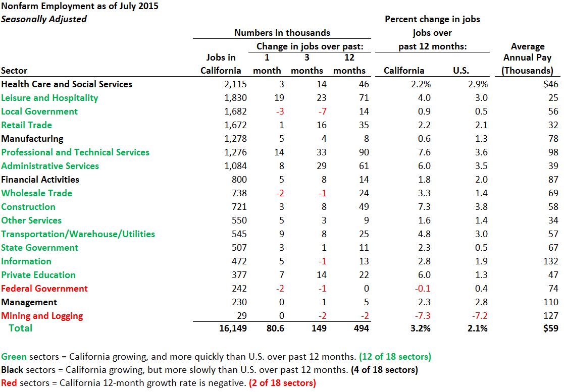Select the 'Leisure and Hospitality' row label
This screenshot has height=392, width=564.
49,98
